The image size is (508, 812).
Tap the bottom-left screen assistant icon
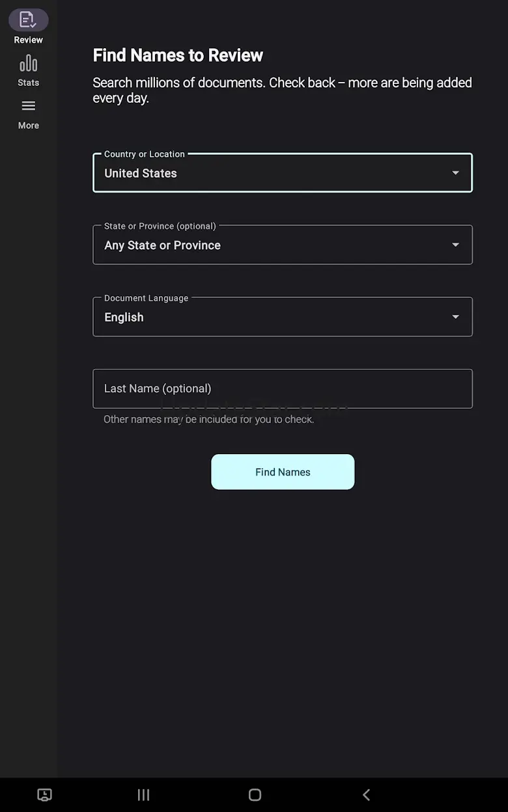[x=44, y=794]
